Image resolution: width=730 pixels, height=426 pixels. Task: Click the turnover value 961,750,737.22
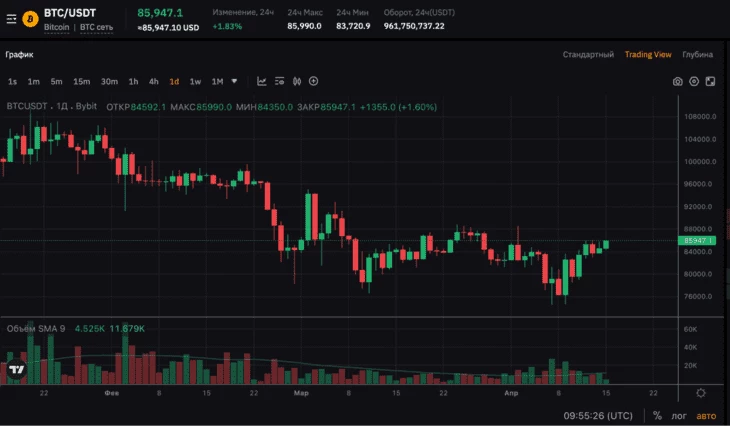coord(414,26)
